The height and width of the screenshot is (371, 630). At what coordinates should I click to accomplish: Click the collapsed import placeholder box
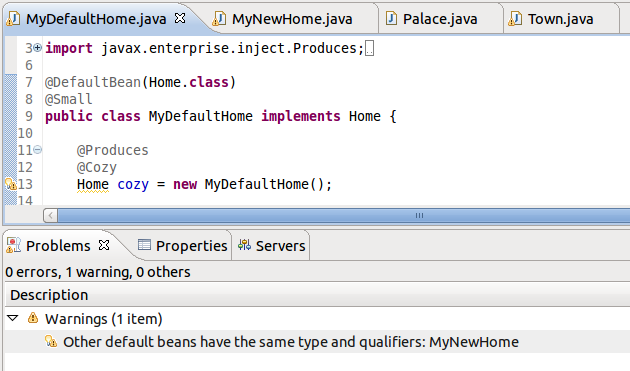[x=369, y=49]
